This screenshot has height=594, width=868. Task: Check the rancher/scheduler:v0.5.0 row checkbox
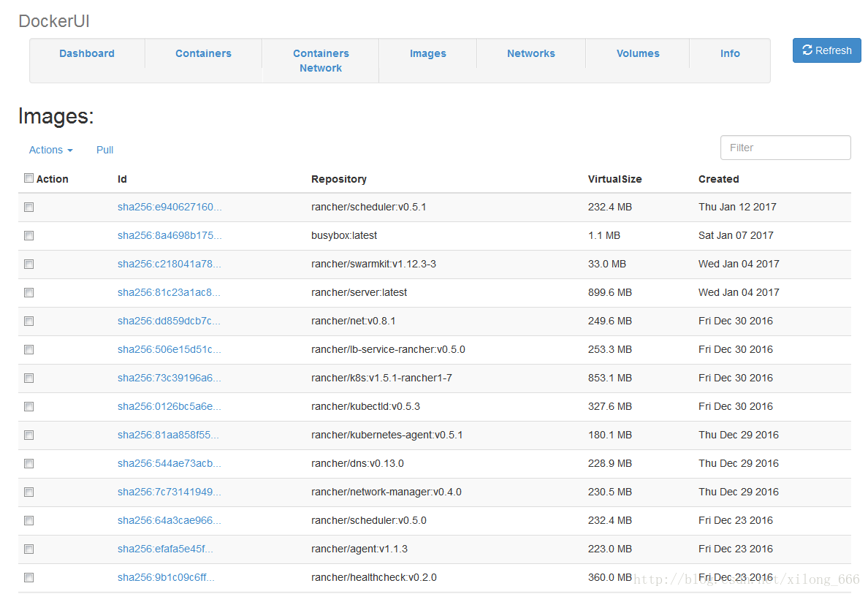(x=28, y=520)
